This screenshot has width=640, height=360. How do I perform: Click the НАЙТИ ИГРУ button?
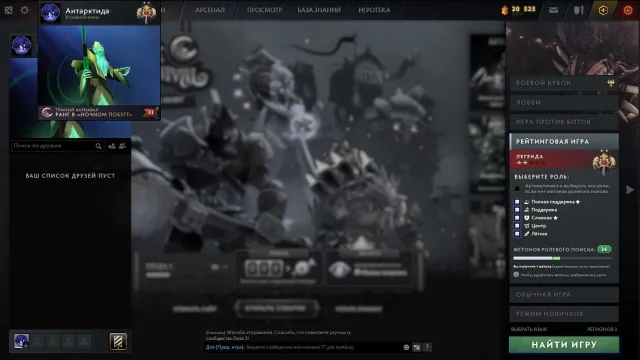(564, 344)
